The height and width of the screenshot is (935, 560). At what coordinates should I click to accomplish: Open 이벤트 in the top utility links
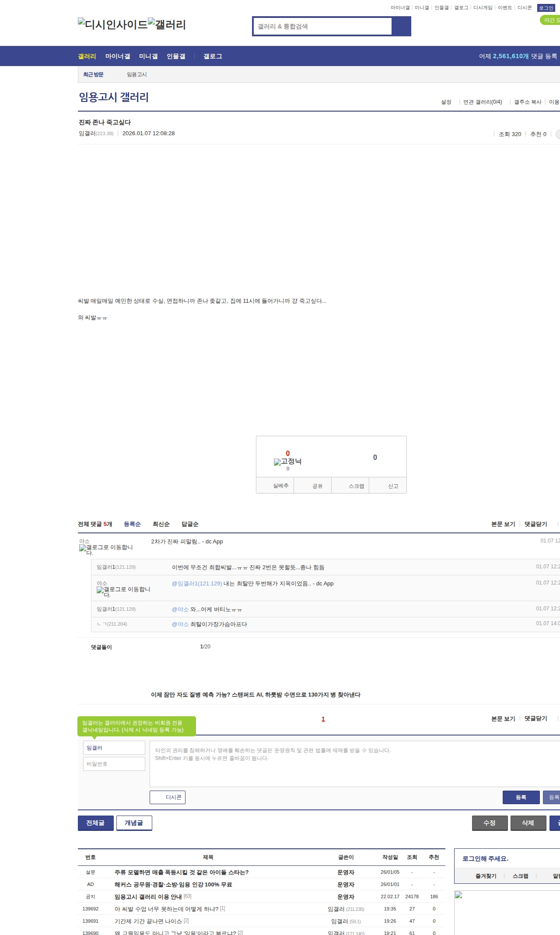[x=505, y=7]
